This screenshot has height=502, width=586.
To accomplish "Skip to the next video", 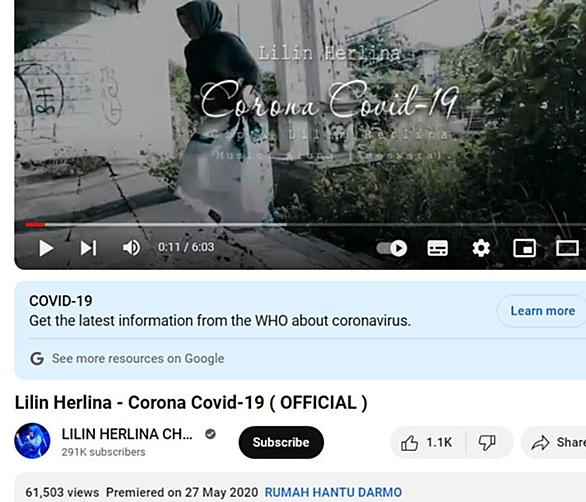I will coord(89,248).
